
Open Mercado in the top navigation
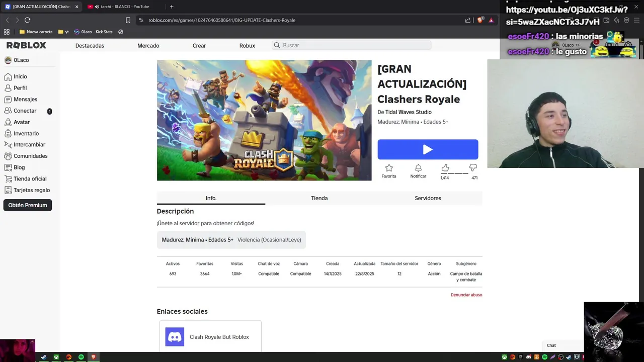click(148, 46)
